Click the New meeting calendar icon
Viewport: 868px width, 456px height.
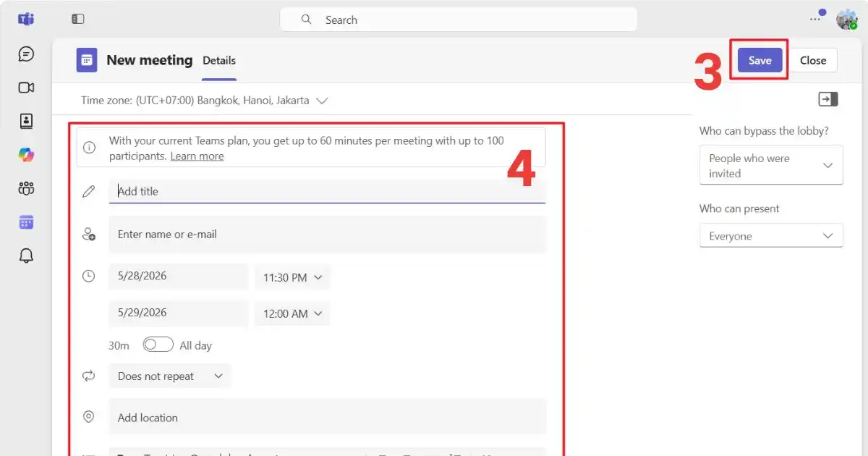click(87, 60)
